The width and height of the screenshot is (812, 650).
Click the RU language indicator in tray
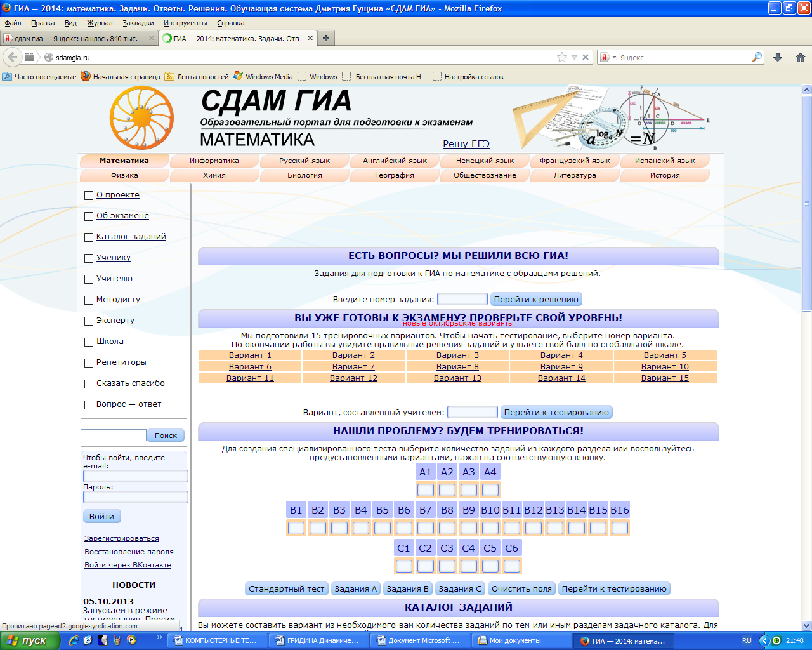click(x=747, y=640)
